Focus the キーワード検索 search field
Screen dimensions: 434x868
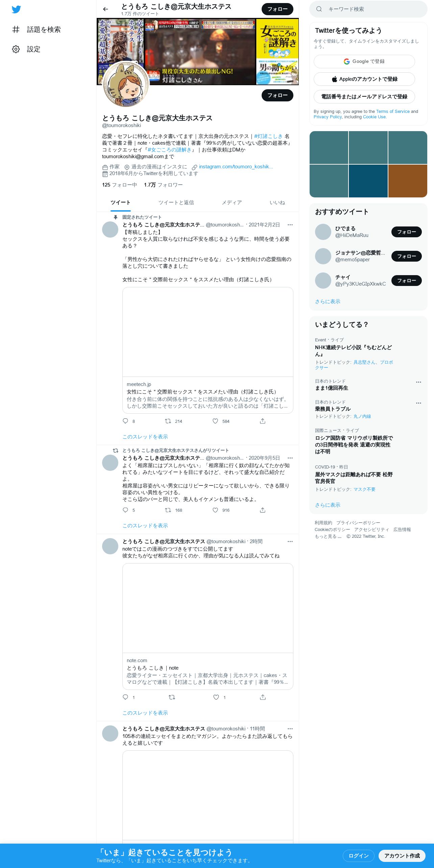pos(368,9)
